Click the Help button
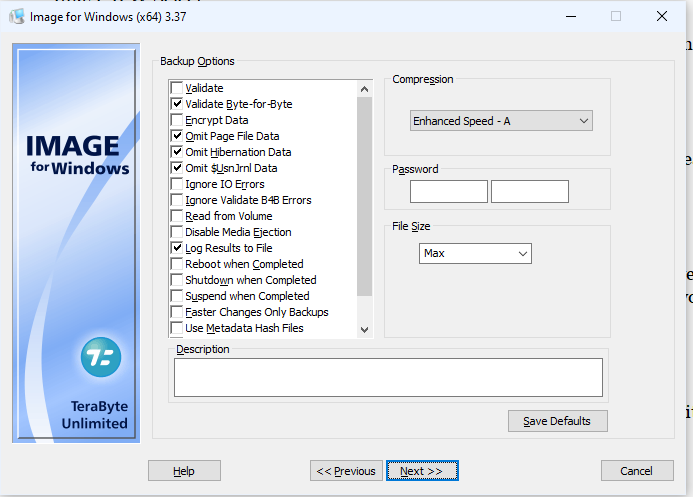 (x=184, y=471)
